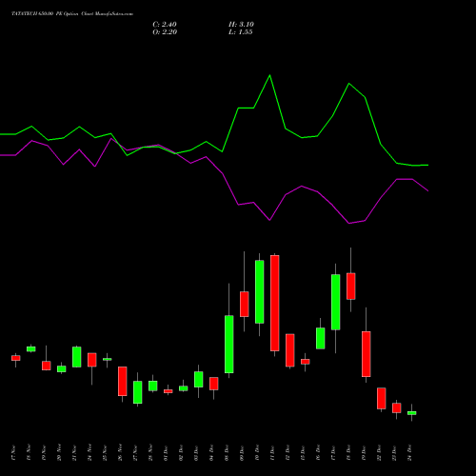Viewport: 476px width, 476px height.
Task: Click the '17 Nov' date axis label
Action: click(13, 453)
